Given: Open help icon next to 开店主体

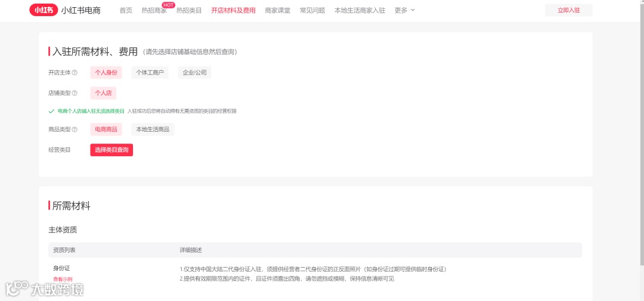Looking at the screenshot, I should pos(75,73).
